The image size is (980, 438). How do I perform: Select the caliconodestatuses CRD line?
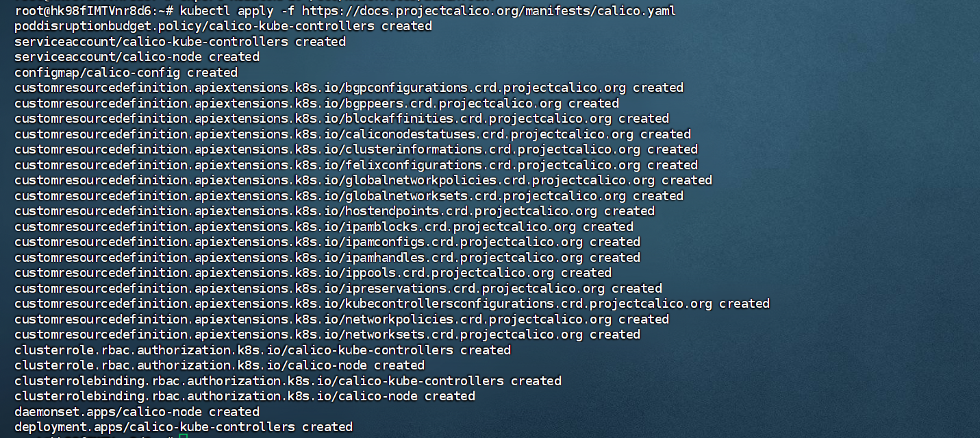pyautogui.click(x=353, y=134)
